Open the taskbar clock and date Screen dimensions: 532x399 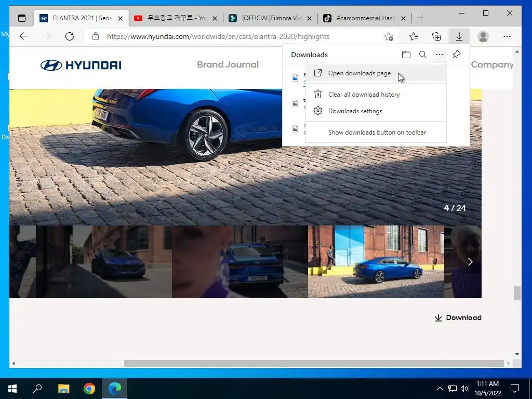click(x=487, y=389)
